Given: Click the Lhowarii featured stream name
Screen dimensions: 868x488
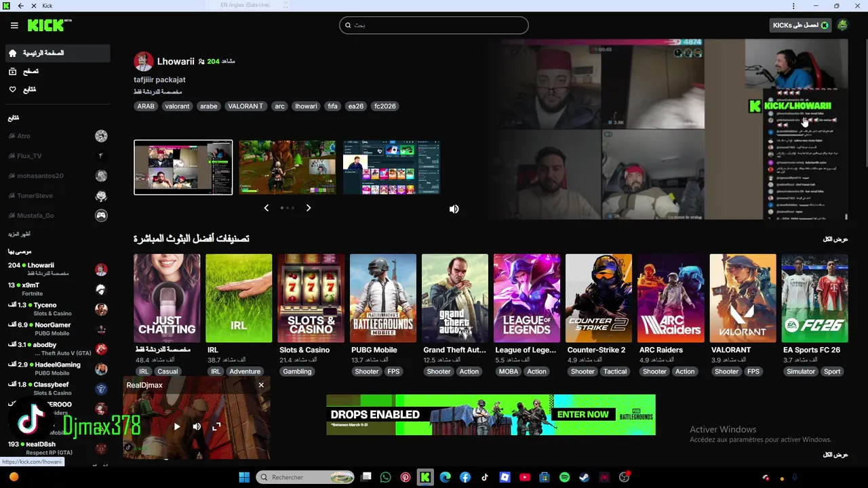Looking at the screenshot, I should pyautogui.click(x=176, y=61).
